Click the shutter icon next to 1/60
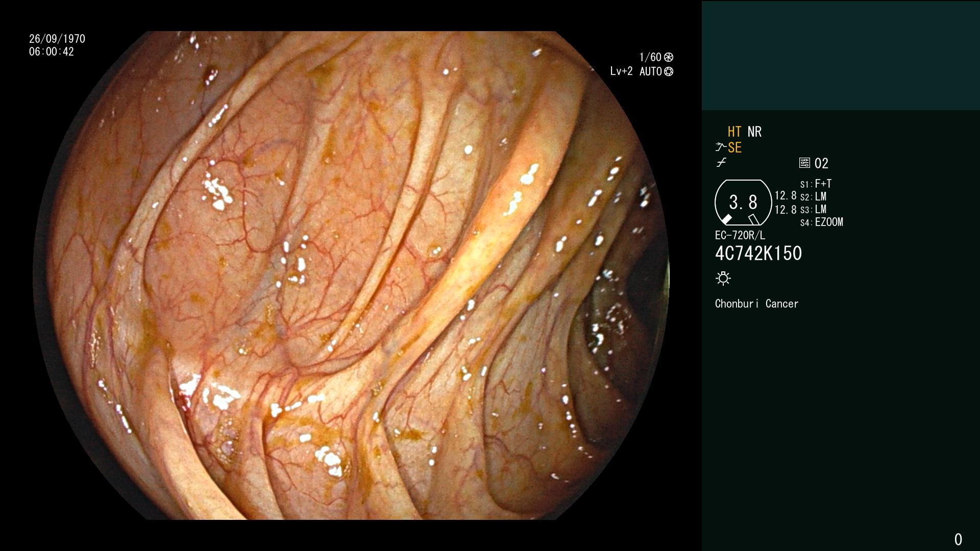Image resolution: width=980 pixels, height=551 pixels. (x=669, y=57)
